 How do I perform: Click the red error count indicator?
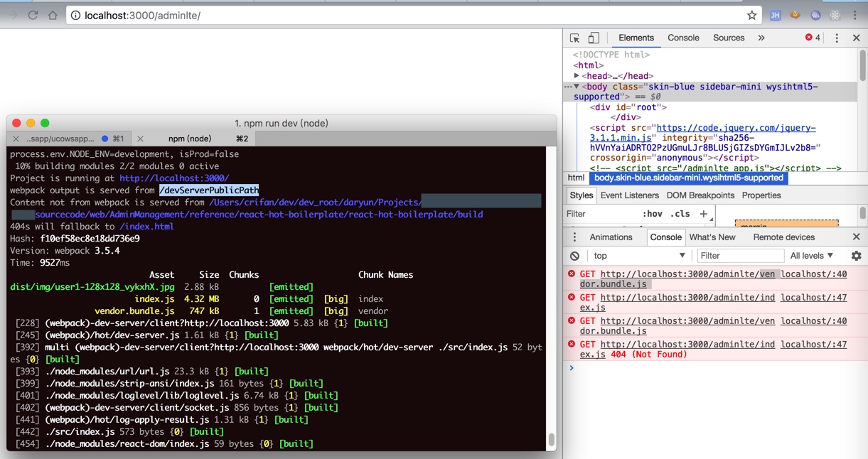(813, 38)
